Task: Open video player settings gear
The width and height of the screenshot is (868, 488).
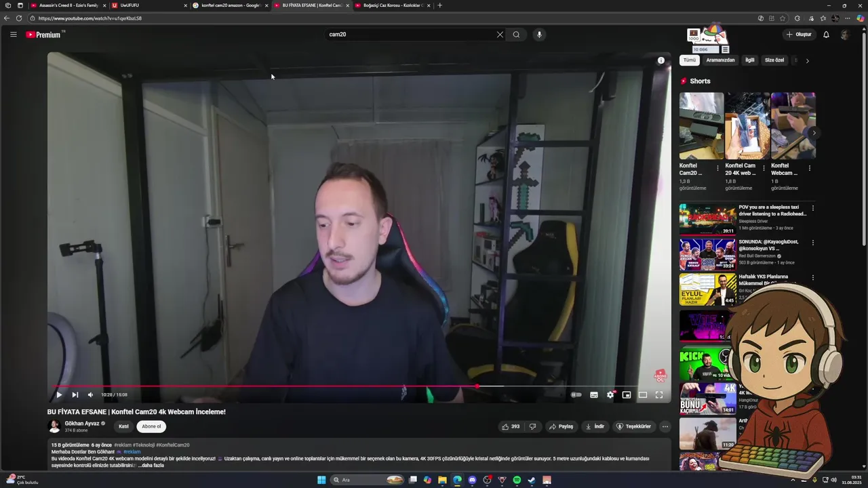Action: click(610, 394)
